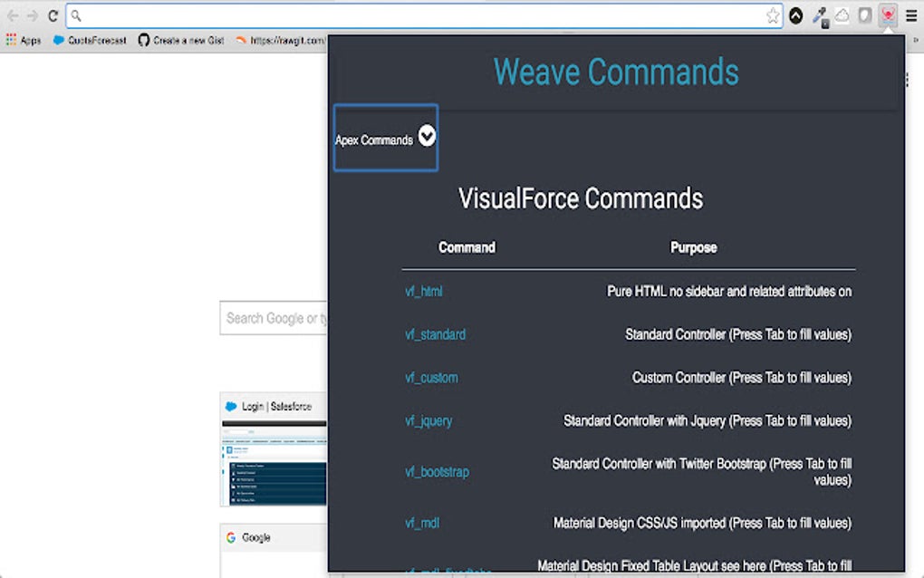This screenshot has height=578, width=924.
Task: Click the gray oval extension icon
Action: tap(865, 15)
